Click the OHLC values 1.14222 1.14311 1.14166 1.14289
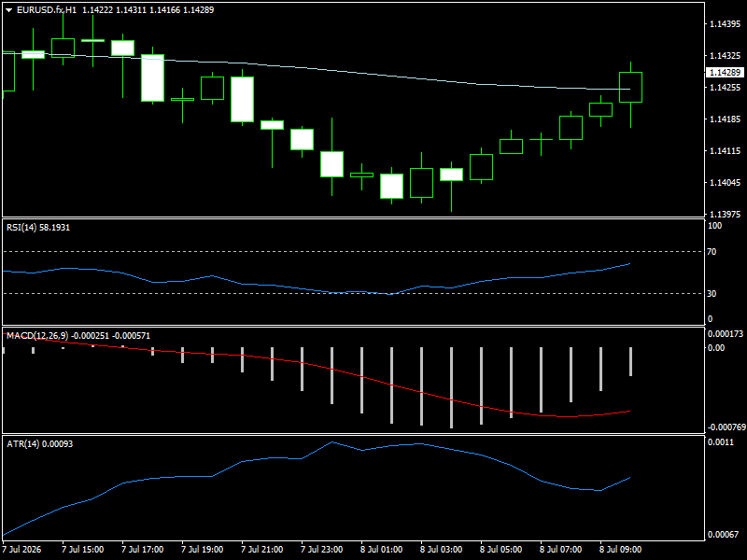747x560 pixels. point(148,10)
